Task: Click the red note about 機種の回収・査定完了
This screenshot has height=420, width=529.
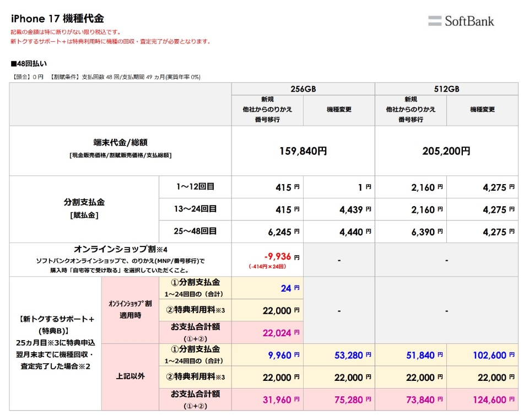Action: click(x=111, y=41)
